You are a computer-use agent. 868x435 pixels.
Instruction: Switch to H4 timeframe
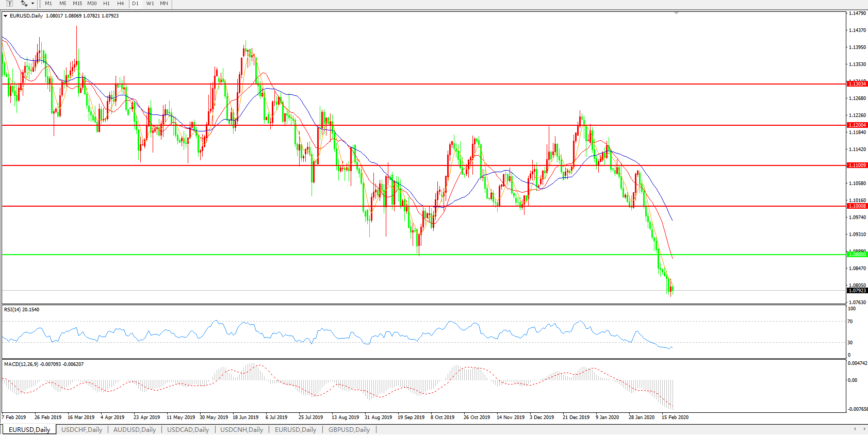pyautogui.click(x=120, y=4)
